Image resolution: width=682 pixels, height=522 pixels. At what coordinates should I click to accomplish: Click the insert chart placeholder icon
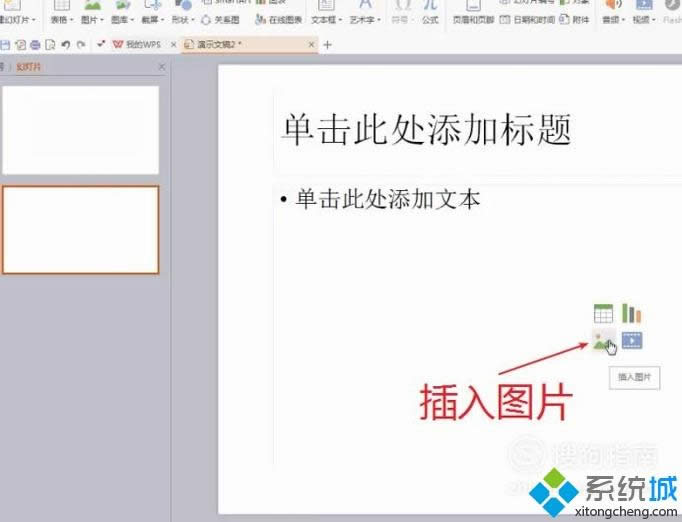(632, 313)
